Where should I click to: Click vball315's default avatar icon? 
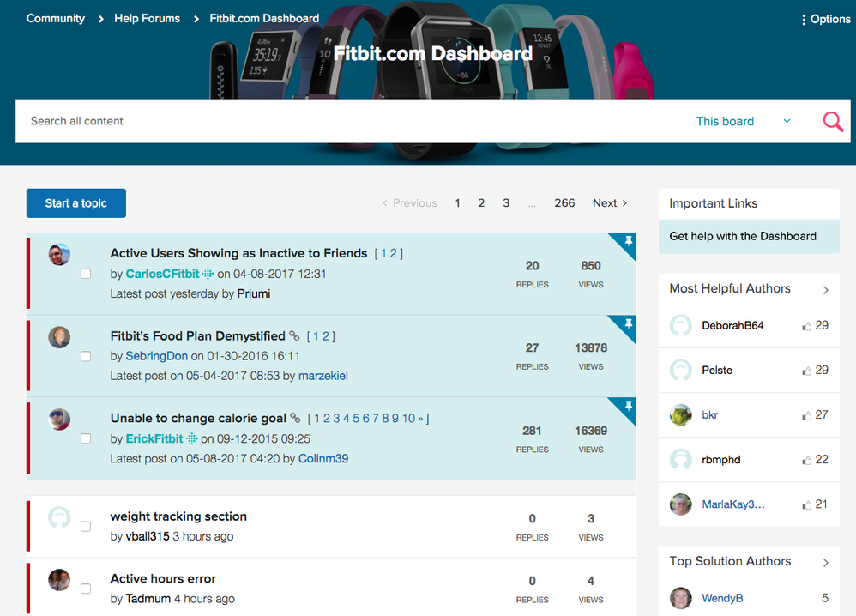pyautogui.click(x=59, y=517)
